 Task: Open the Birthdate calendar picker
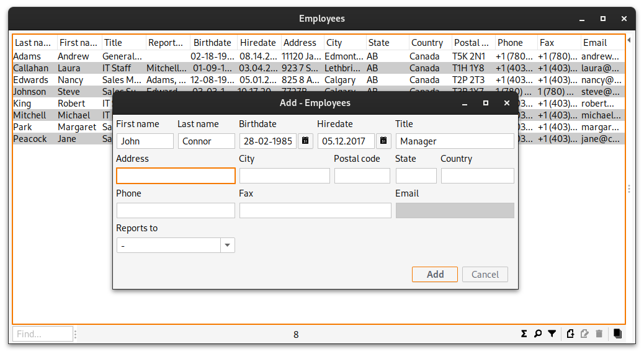[x=305, y=141]
